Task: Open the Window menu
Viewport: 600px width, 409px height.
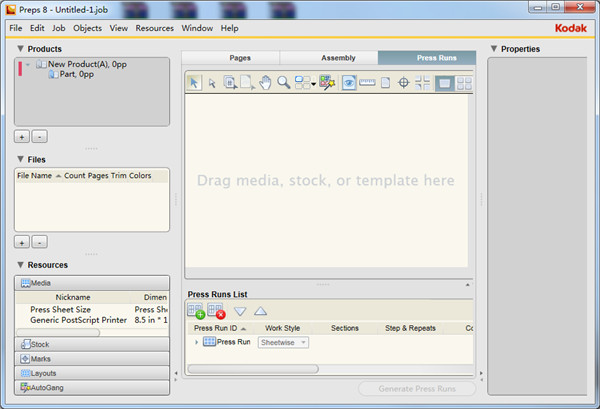Action: point(197,28)
